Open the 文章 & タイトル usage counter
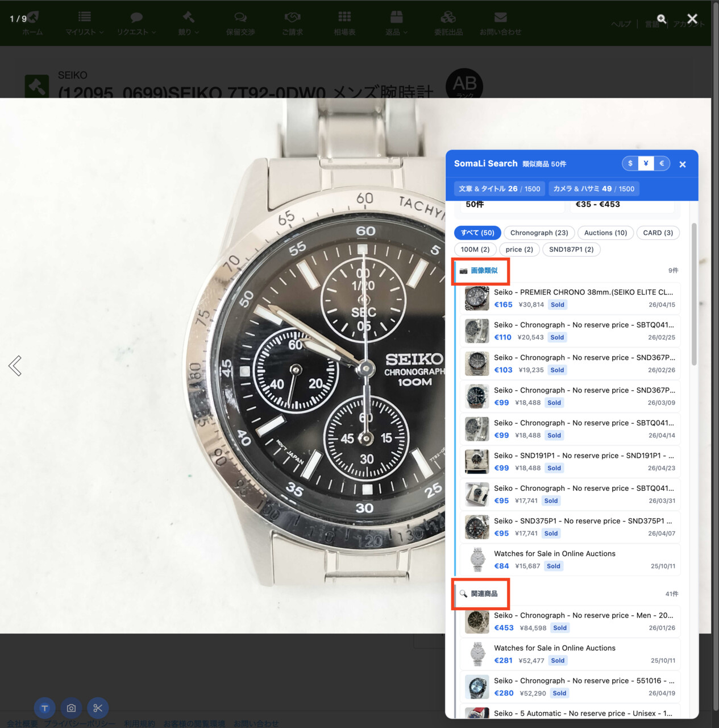The height and width of the screenshot is (728, 719). 500,189
